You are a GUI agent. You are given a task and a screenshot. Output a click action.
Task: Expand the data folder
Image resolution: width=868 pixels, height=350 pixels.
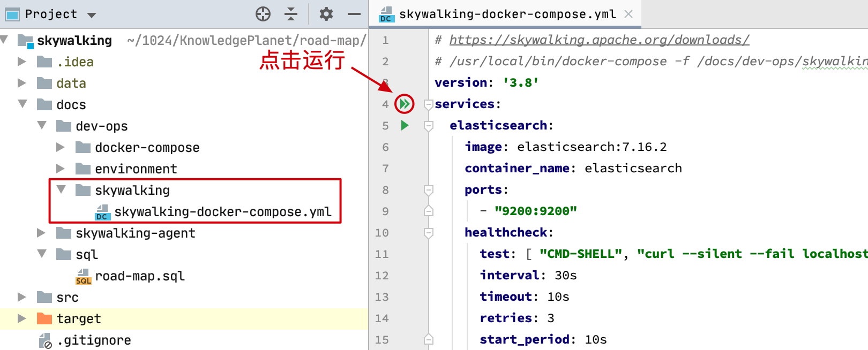[x=22, y=83]
